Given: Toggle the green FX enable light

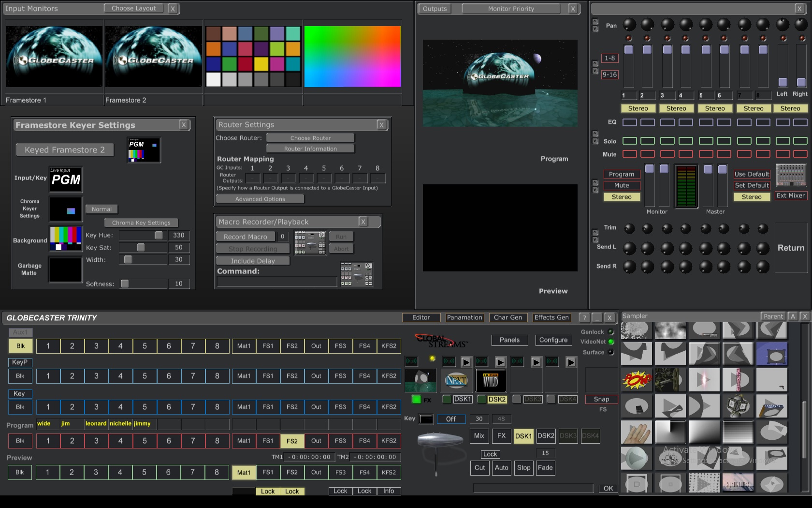Looking at the screenshot, I should (416, 399).
